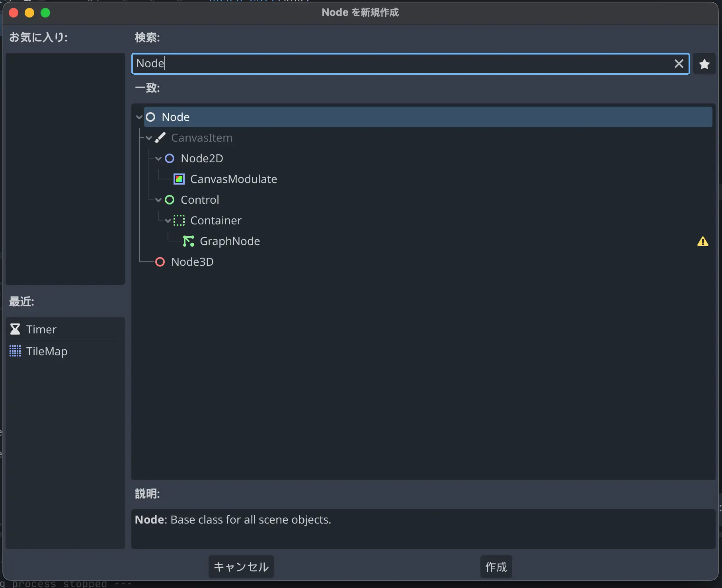Click the CanvasModulate colored square icon
Screen dimensions: 722x588
[179, 179]
